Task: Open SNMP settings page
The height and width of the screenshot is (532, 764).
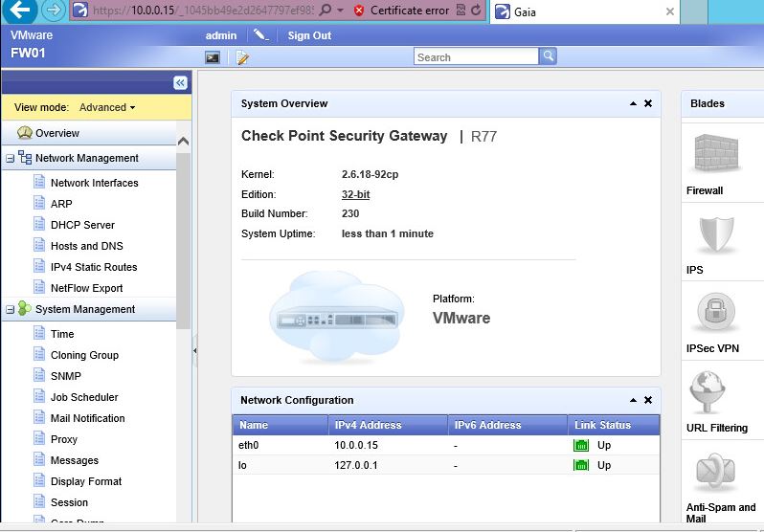Action: pos(65,376)
